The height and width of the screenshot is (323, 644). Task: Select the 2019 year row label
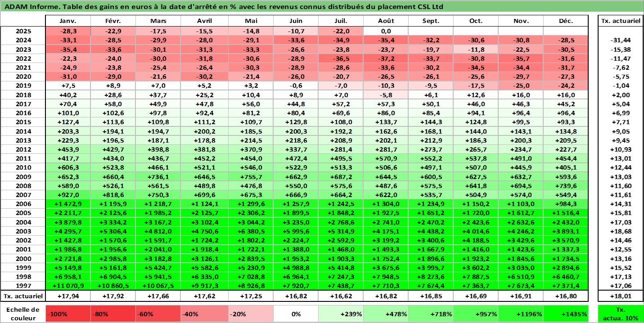coord(23,85)
